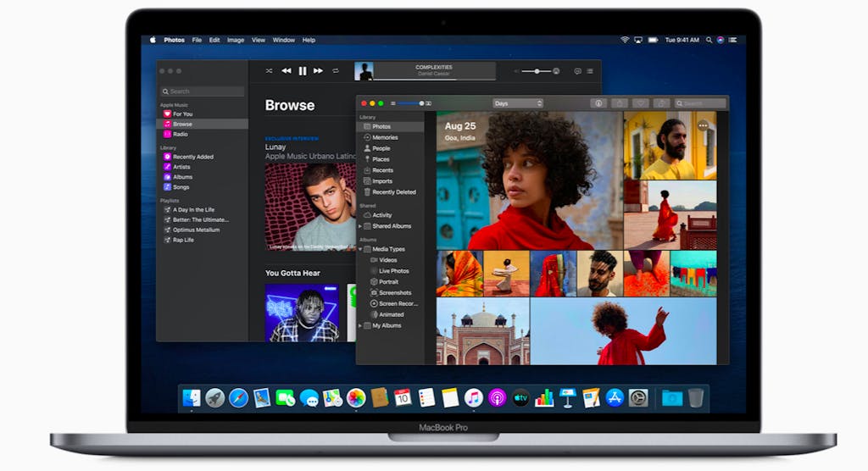Select Browse in the Music sidebar
The width and height of the screenshot is (868, 471).
202,124
